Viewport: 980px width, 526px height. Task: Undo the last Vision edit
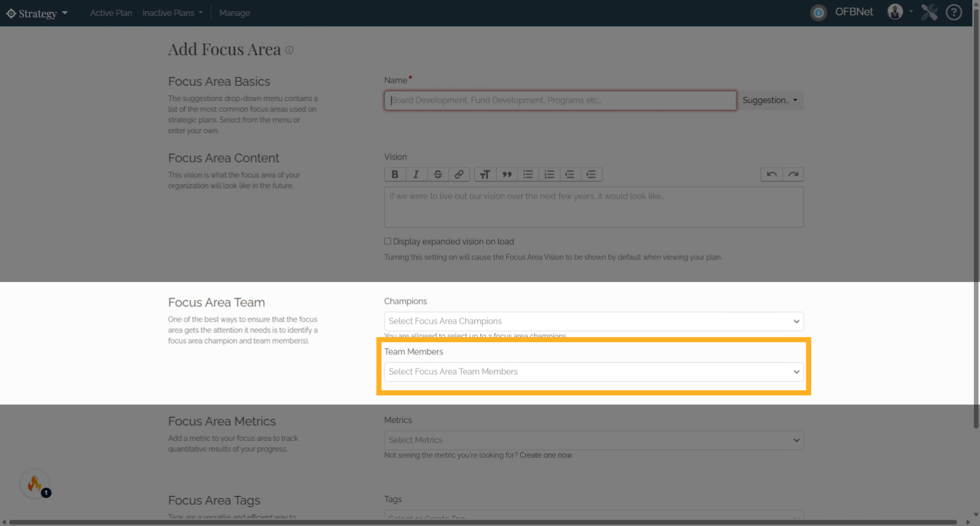pos(772,174)
